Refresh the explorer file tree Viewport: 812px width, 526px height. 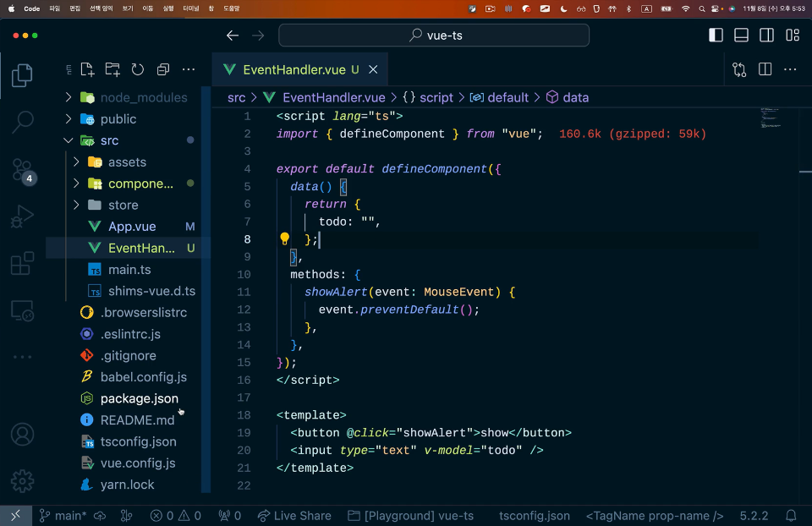click(138, 69)
